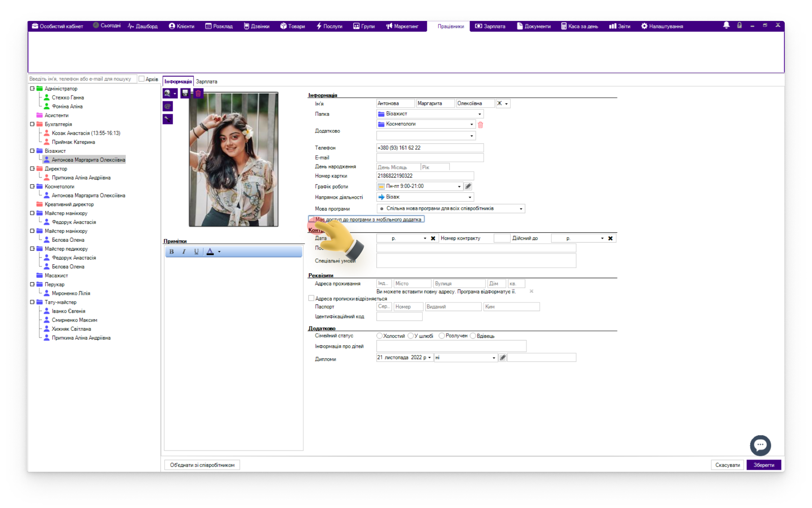812x508 pixels.
Task: Open font color dropdown arrow in notes
Action: click(x=219, y=252)
